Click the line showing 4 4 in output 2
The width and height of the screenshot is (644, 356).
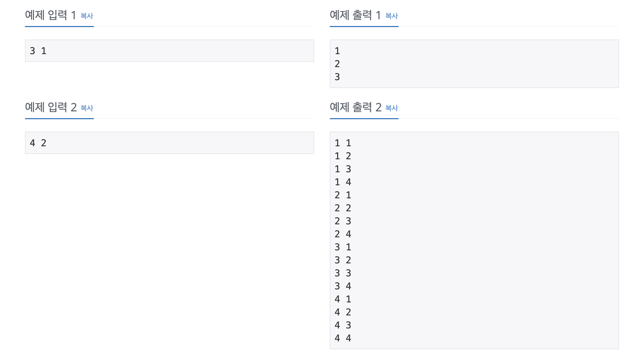(343, 338)
